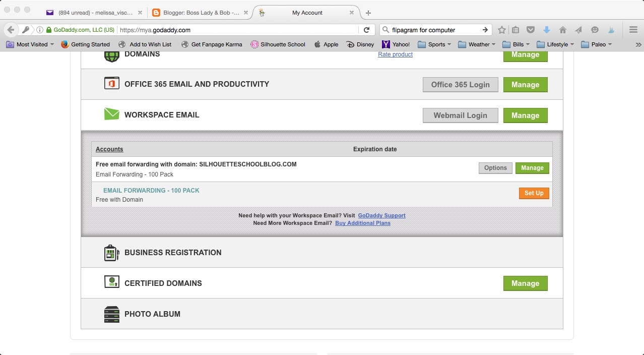Click the orange Set Up button
The width and height of the screenshot is (644, 355).
[534, 193]
